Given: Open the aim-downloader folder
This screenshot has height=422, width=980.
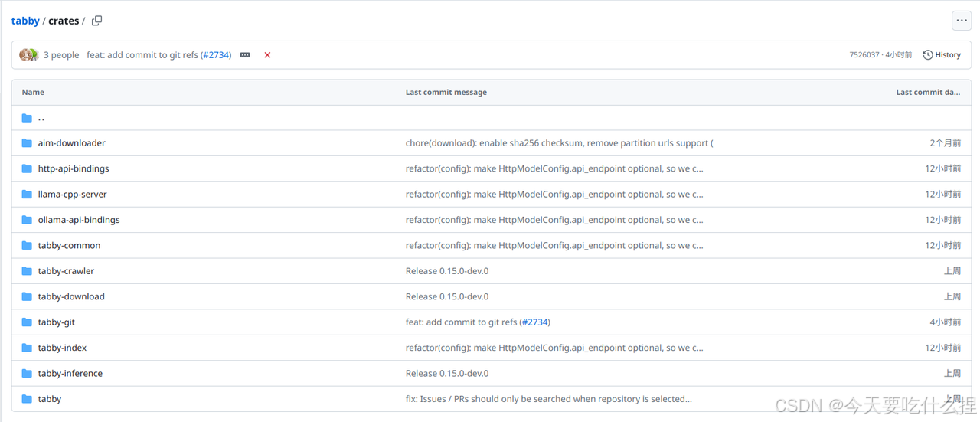Looking at the screenshot, I should pyautogui.click(x=72, y=143).
